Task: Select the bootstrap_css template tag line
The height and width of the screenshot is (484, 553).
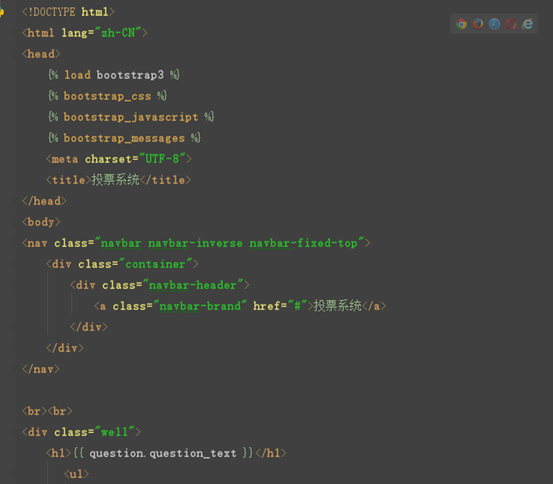Action: (108, 96)
